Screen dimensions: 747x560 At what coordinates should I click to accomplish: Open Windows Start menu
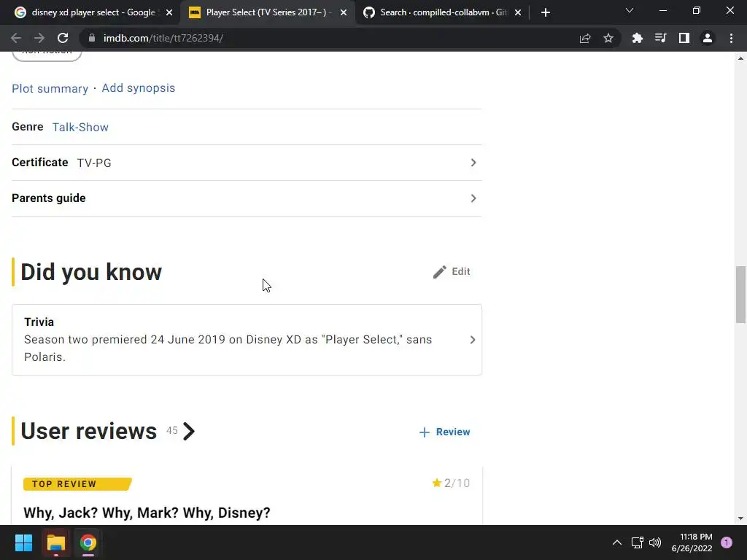23,542
